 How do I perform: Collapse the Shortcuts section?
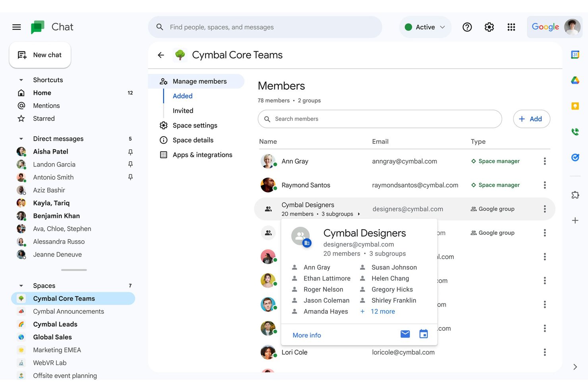click(x=21, y=80)
